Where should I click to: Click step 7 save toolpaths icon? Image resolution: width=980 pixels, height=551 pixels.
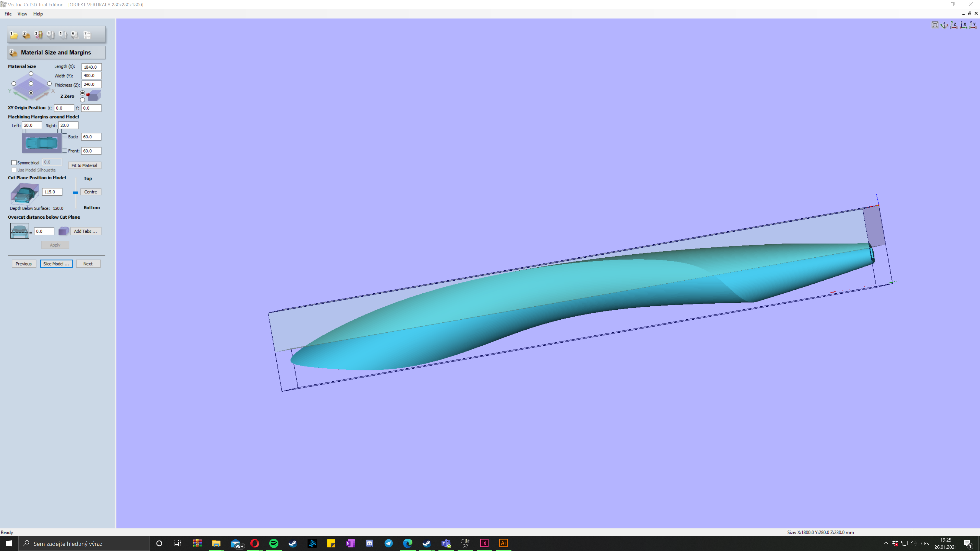point(87,35)
